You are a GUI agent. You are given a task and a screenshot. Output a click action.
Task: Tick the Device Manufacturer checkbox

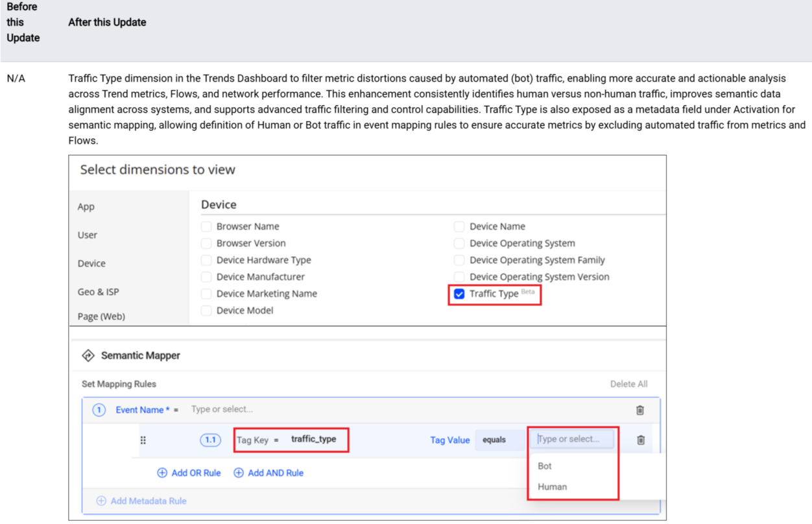point(206,277)
